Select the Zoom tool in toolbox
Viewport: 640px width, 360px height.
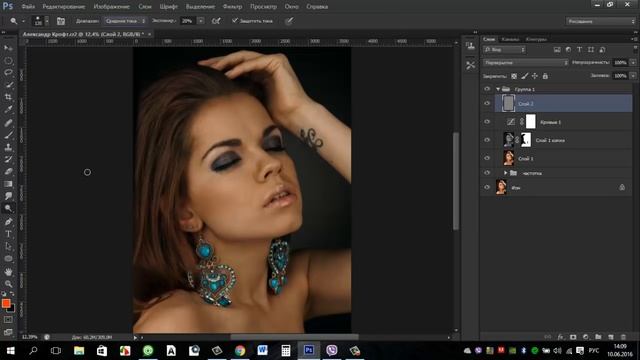[x=8, y=284]
